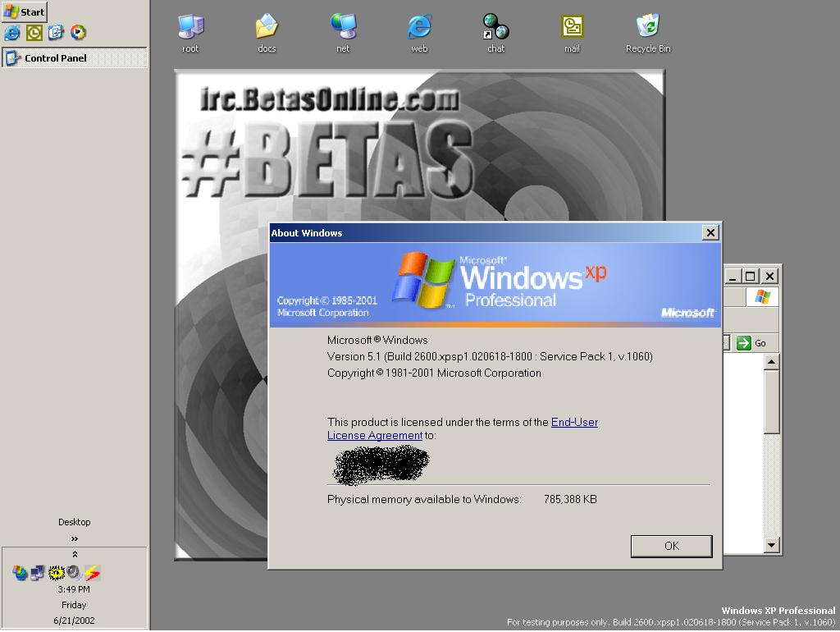Open the Start menu
The image size is (840, 632).
(x=25, y=11)
